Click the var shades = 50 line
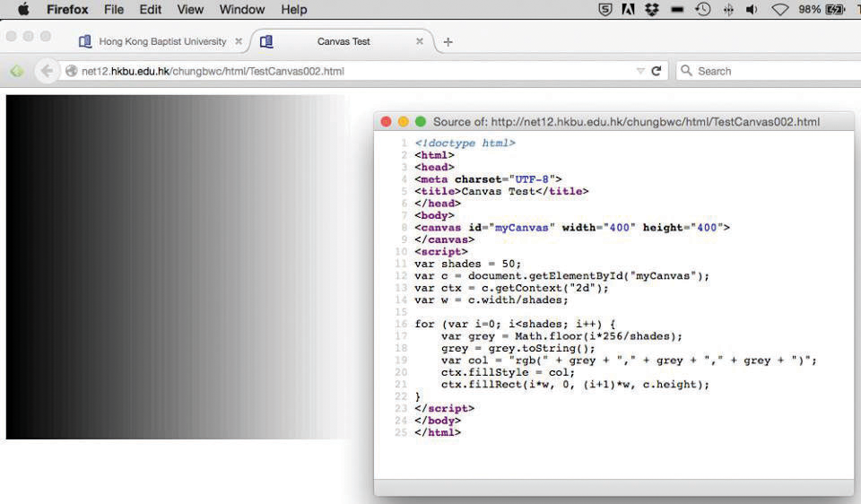 pyautogui.click(x=467, y=264)
